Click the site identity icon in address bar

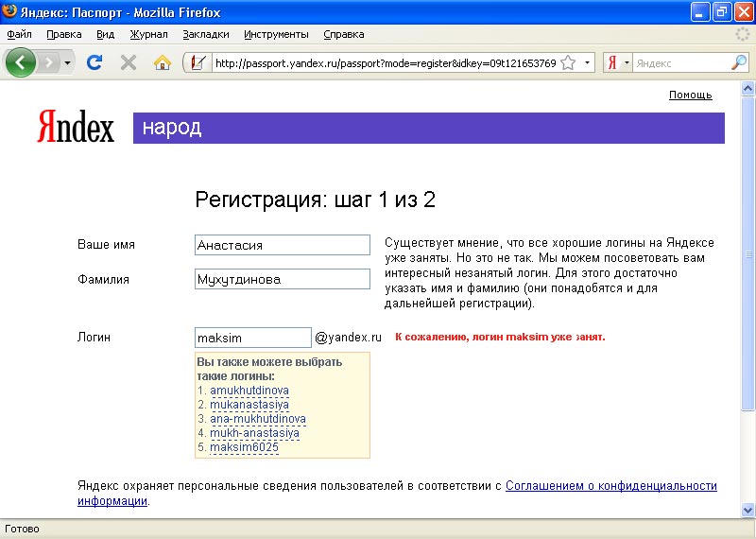click(198, 62)
